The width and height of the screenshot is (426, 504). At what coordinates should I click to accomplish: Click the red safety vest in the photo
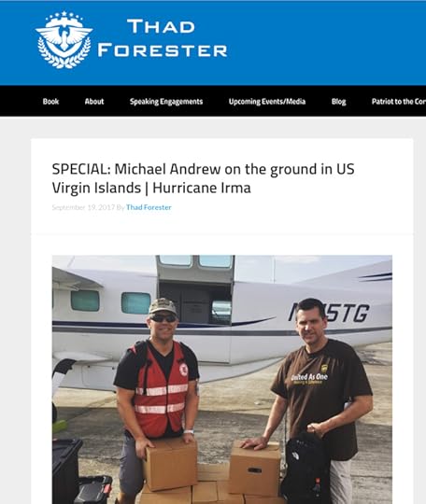click(x=160, y=389)
